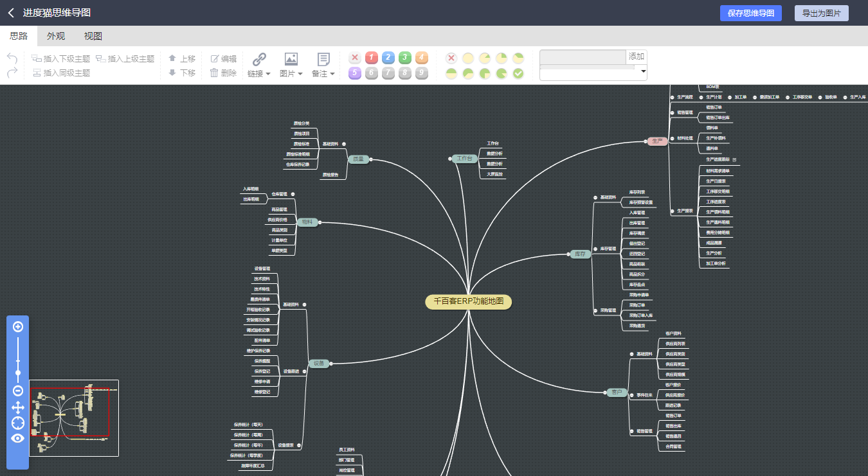Click the chain link icon

point(259,59)
